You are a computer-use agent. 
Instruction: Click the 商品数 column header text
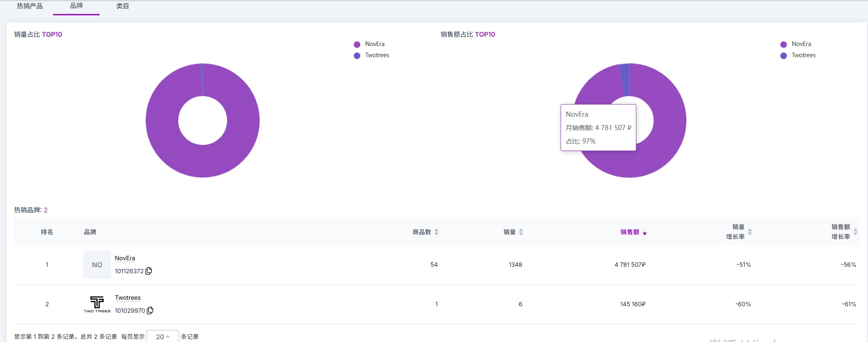(x=422, y=232)
